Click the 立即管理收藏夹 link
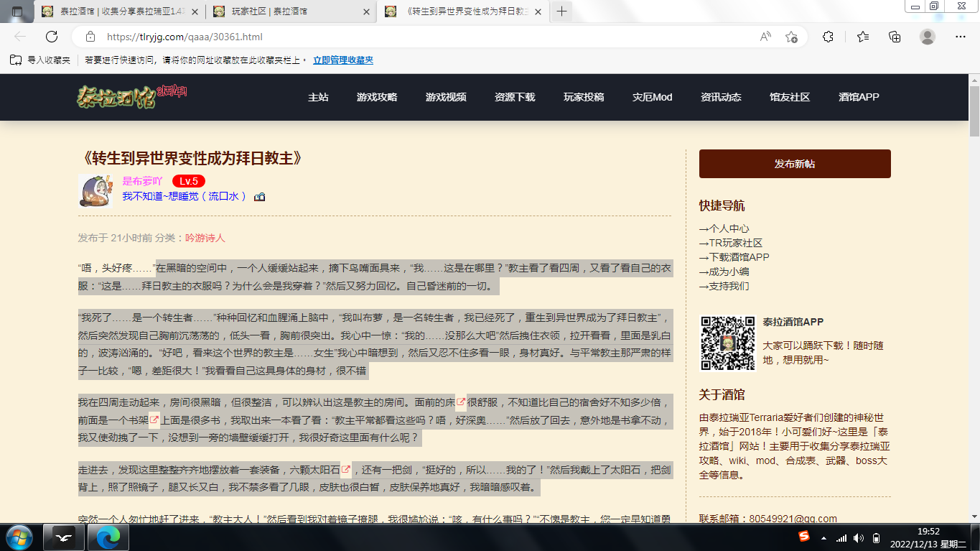Screen dimensions: 980x551 click(343, 60)
